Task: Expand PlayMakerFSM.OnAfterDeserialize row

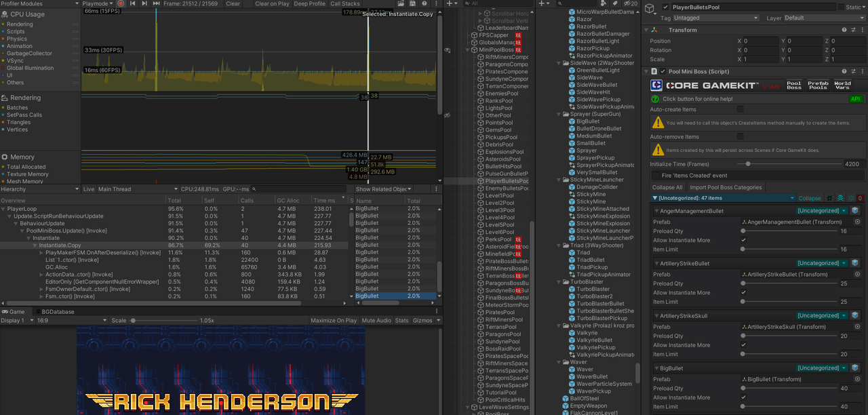Action: [x=41, y=253]
